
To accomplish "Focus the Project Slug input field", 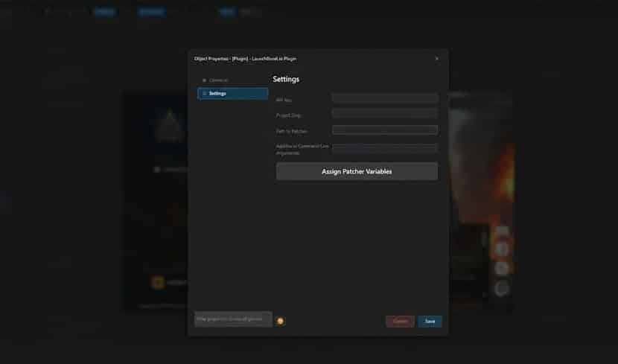I will tap(385, 113).
